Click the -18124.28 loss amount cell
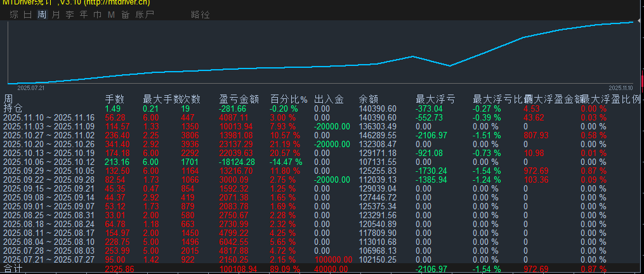644x274 pixels. point(237,162)
